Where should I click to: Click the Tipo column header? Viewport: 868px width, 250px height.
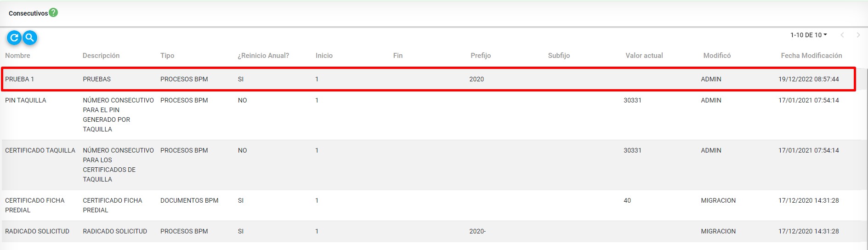167,56
